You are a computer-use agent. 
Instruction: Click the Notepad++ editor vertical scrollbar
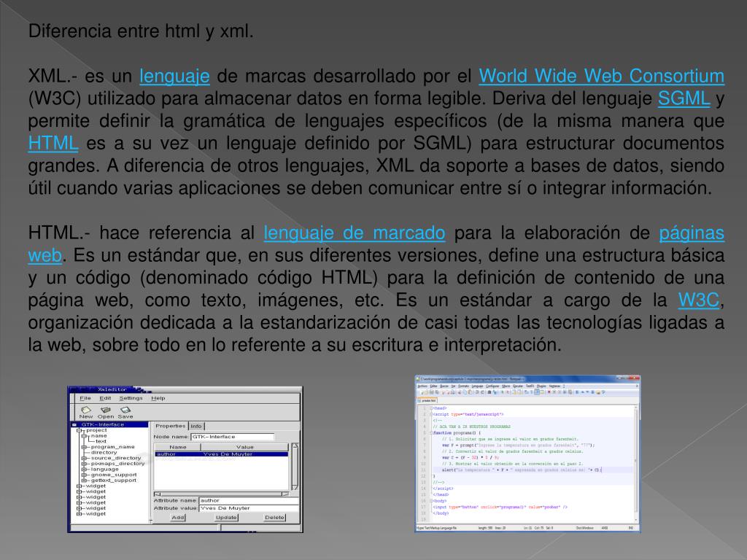tap(635, 464)
